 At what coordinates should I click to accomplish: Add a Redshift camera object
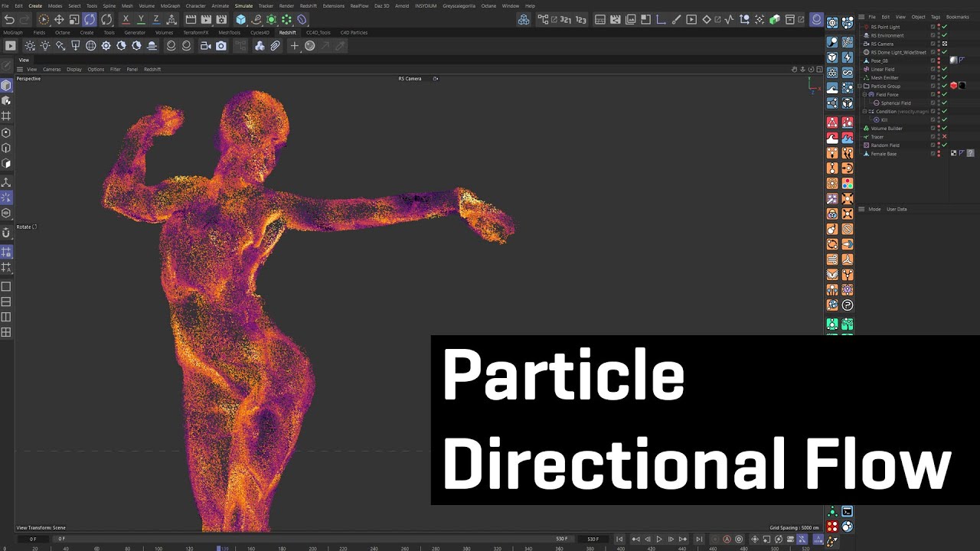coord(205,46)
